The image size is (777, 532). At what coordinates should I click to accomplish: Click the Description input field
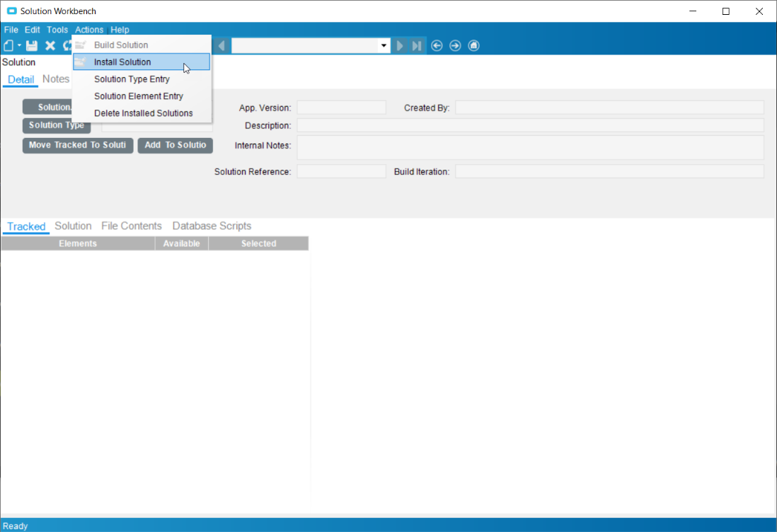coord(530,125)
